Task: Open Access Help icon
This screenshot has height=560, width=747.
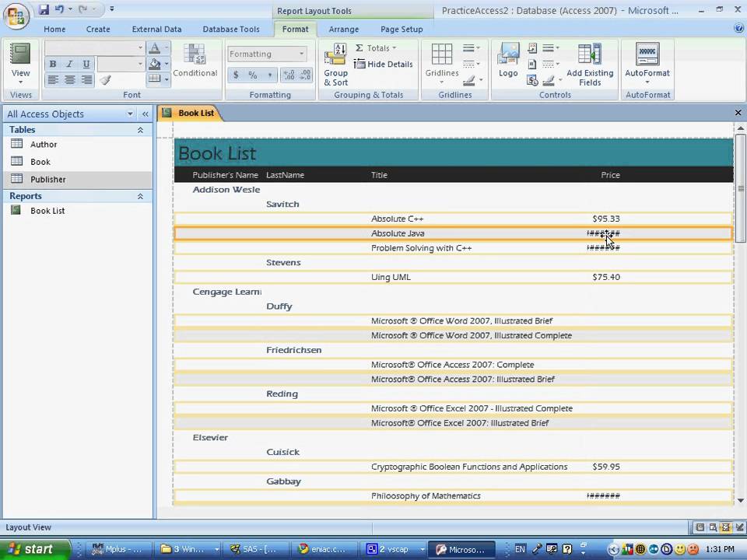Action: (x=739, y=29)
